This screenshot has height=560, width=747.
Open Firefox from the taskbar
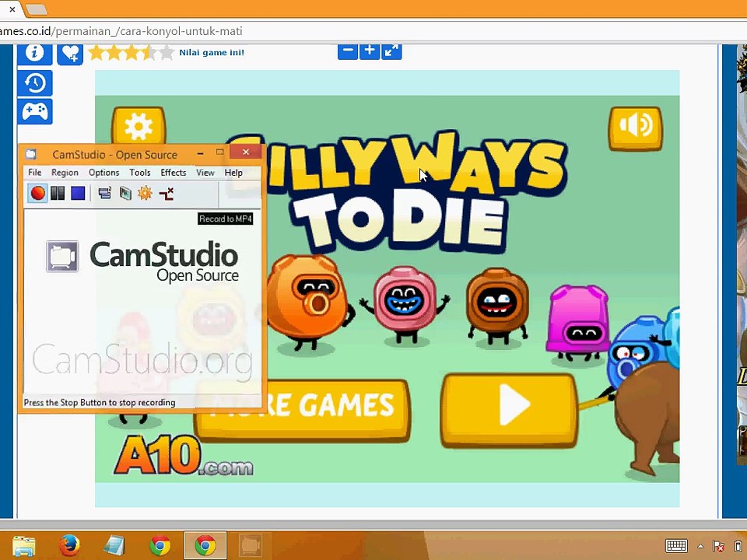pos(69,545)
